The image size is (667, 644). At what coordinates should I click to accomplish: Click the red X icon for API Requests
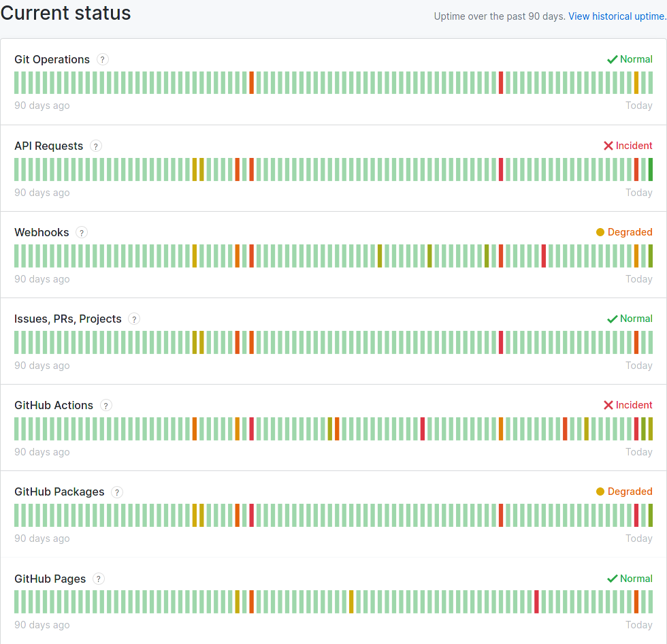click(x=608, y=146)
